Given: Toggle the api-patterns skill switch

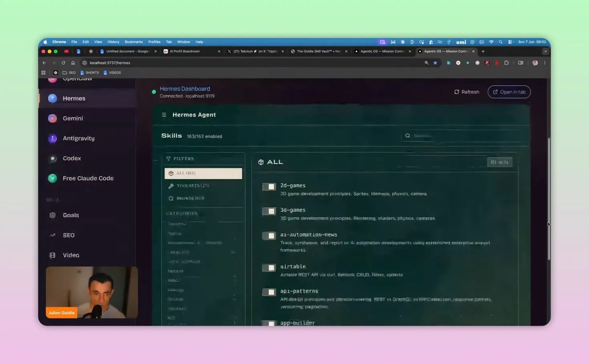Looking at the screenshot, I should tap(269, 292).
